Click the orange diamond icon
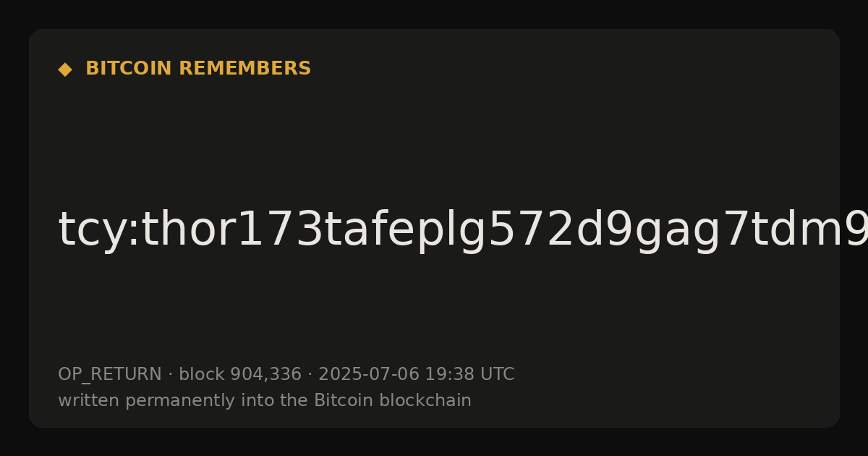The height and width of the screenshot is (456, 868). click(x=64, y=69)
